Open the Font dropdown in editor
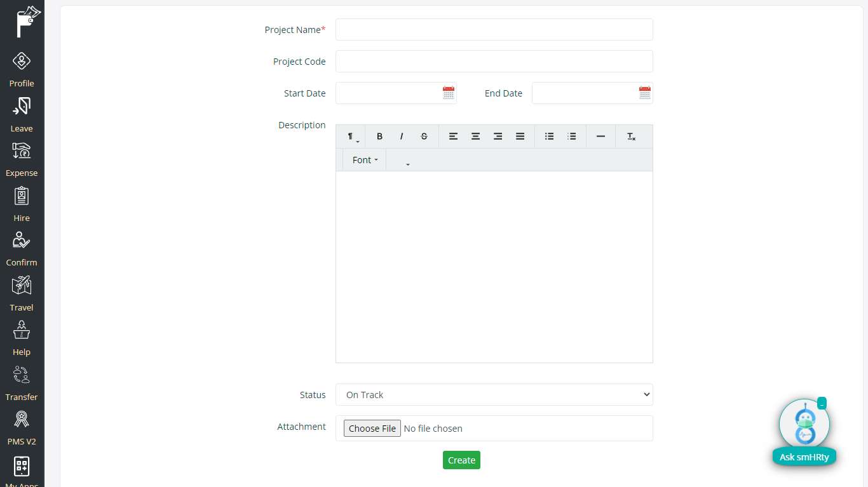 (365, 160)
